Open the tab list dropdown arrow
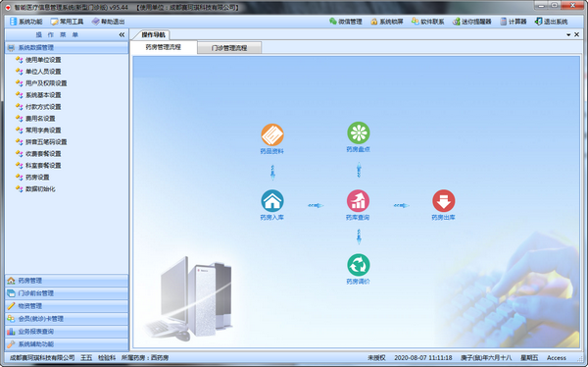The width and height of the screenshot is (588, 367). 568,35
